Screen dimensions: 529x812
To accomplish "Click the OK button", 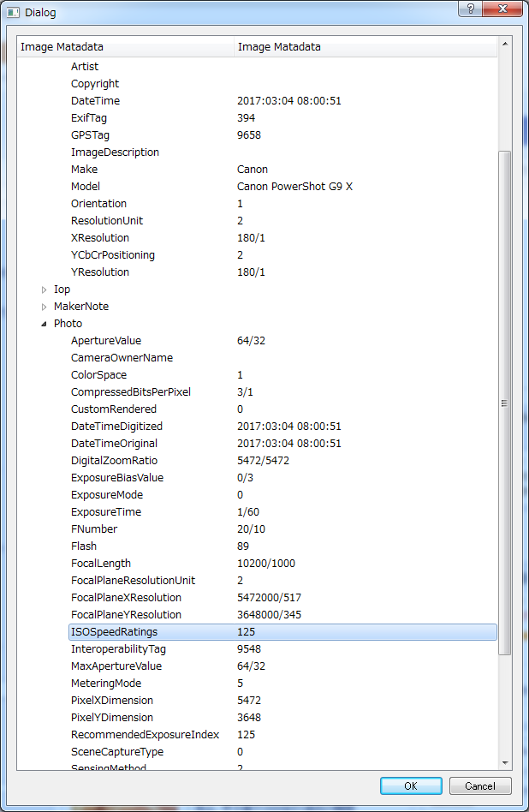I will click(x=411, y=785).
